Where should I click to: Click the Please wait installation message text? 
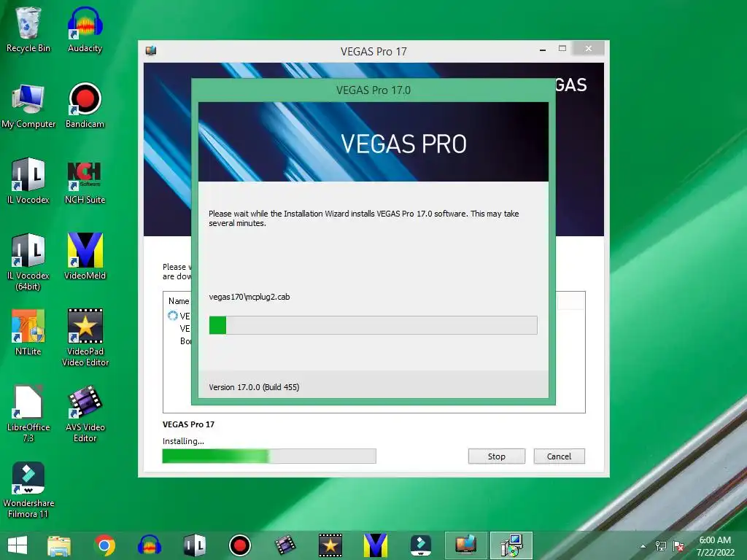coord(363,218)
